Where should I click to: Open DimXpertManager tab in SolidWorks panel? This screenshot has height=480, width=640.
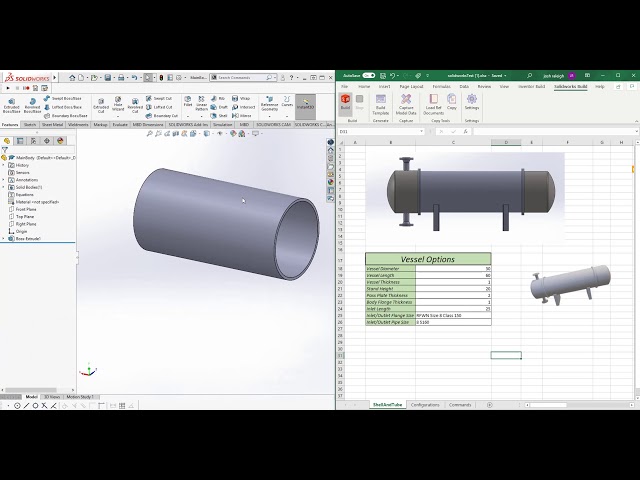click(x=47, y=141)
